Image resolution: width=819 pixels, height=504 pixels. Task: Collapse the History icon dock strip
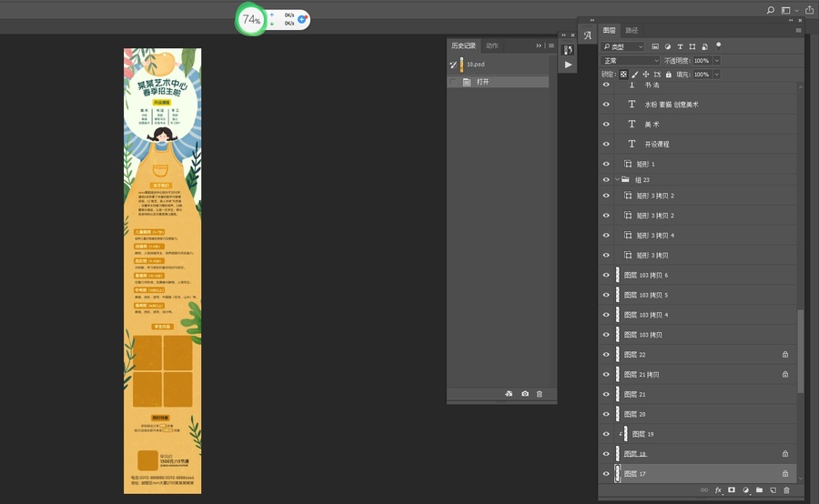(563, 35)
